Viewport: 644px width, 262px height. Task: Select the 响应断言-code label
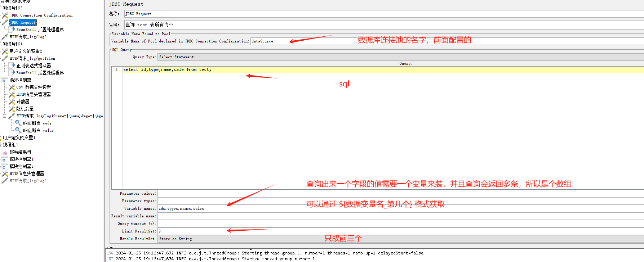(x=37, y=123)
